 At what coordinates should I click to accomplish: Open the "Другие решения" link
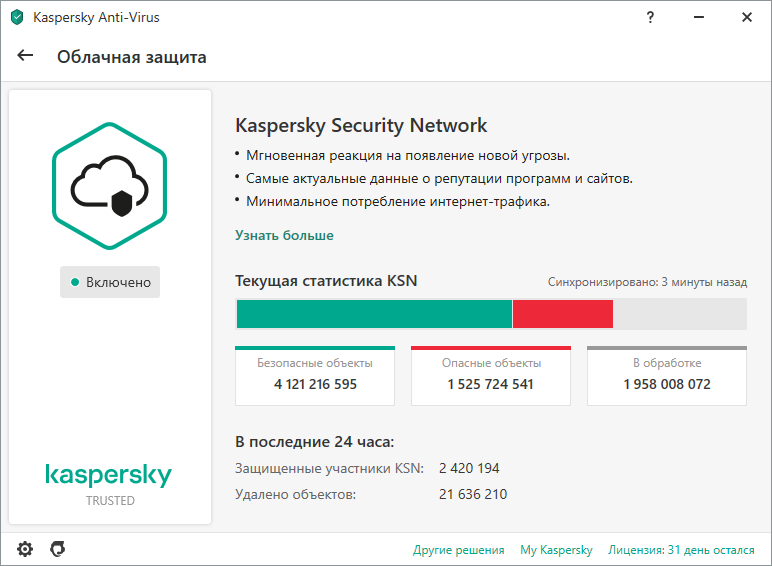click(458, 550)
